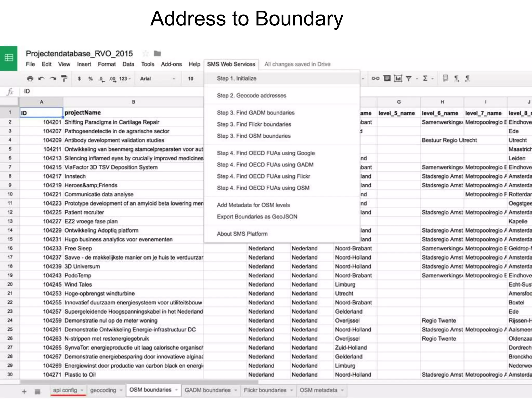This screenshot has width=532, height=399.
Task: Choose Step 2. Geocode addresses
Action: 282,96
